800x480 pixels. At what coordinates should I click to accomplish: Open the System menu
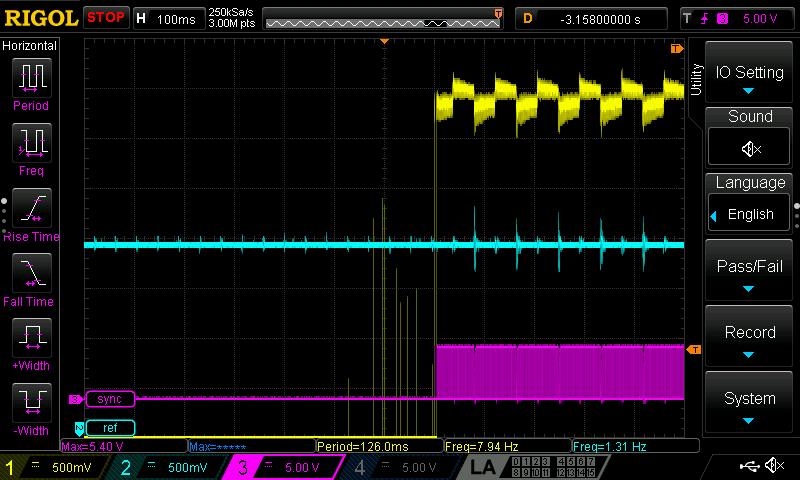click(x=750, y=405)
